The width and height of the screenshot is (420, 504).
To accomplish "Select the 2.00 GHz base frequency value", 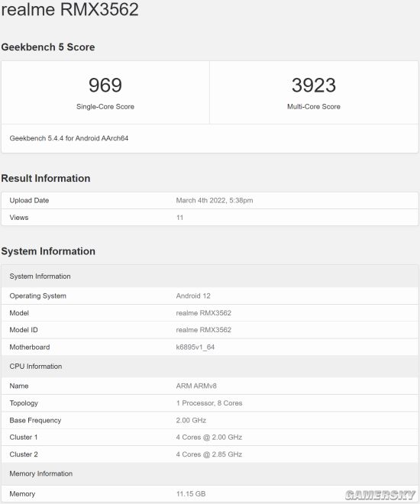I will point(191,421).
